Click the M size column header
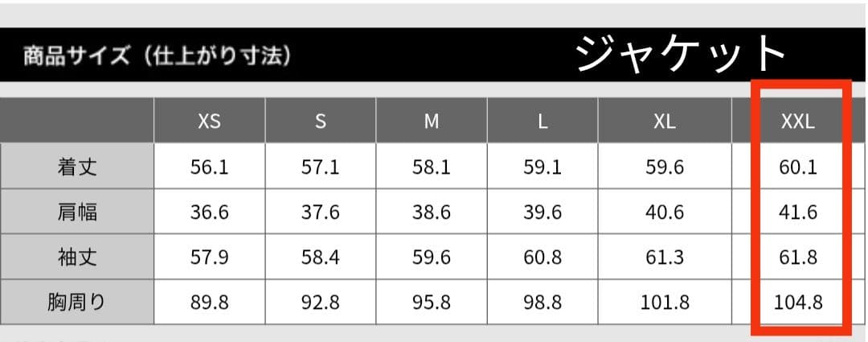This screenshot has width=868, height=342. (432, 122)
